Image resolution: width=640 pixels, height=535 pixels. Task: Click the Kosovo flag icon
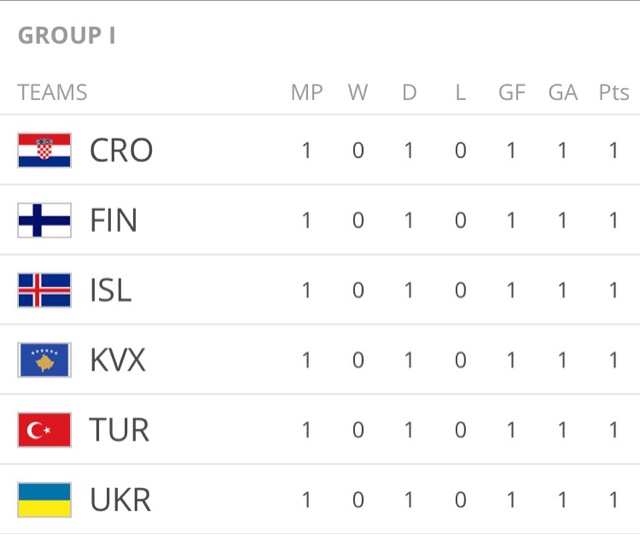[x=44, y=360]
